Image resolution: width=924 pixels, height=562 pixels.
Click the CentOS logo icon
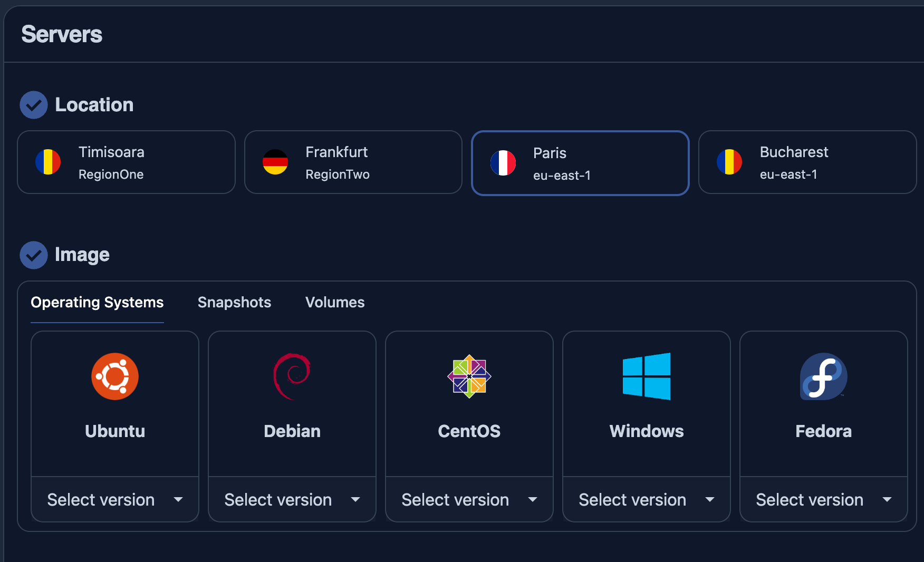click(469, 376)
